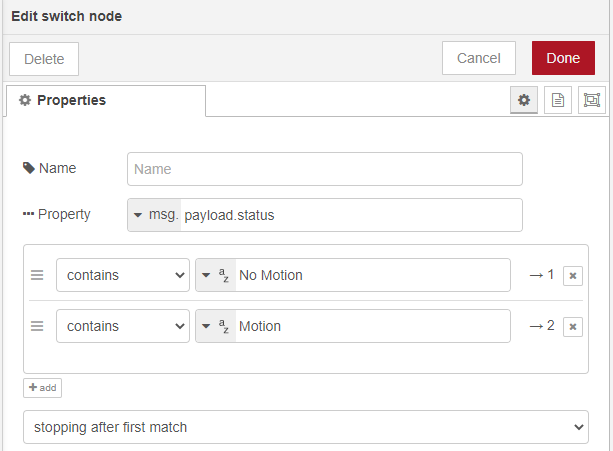613x451 pixels.
Task: Change string type of 'Motion' value
Action: coord(216,325)
